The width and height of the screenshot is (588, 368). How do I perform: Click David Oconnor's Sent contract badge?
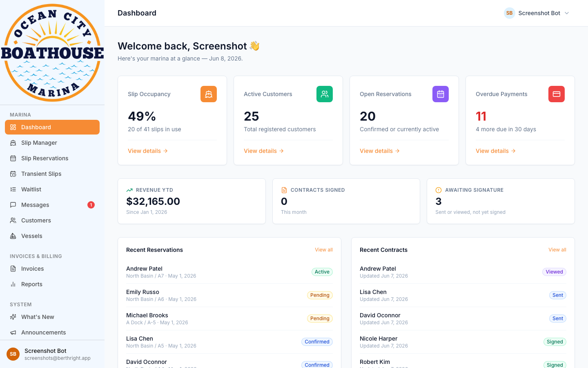click(558, 319)
